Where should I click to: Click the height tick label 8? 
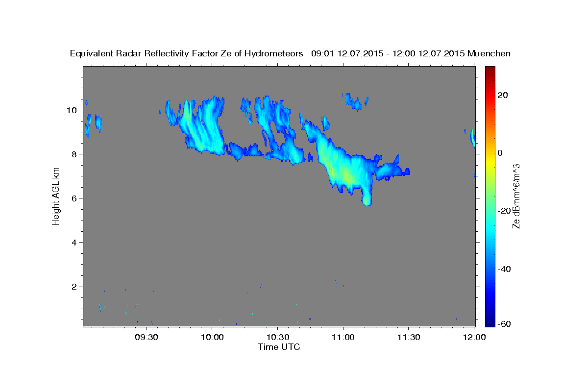74,154
